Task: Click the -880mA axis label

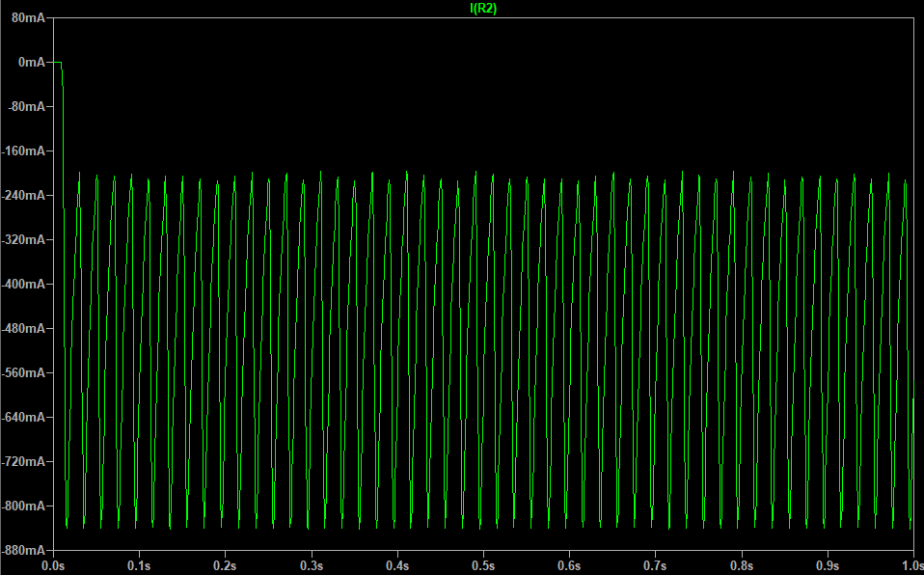Action: [x=23, y=550]
